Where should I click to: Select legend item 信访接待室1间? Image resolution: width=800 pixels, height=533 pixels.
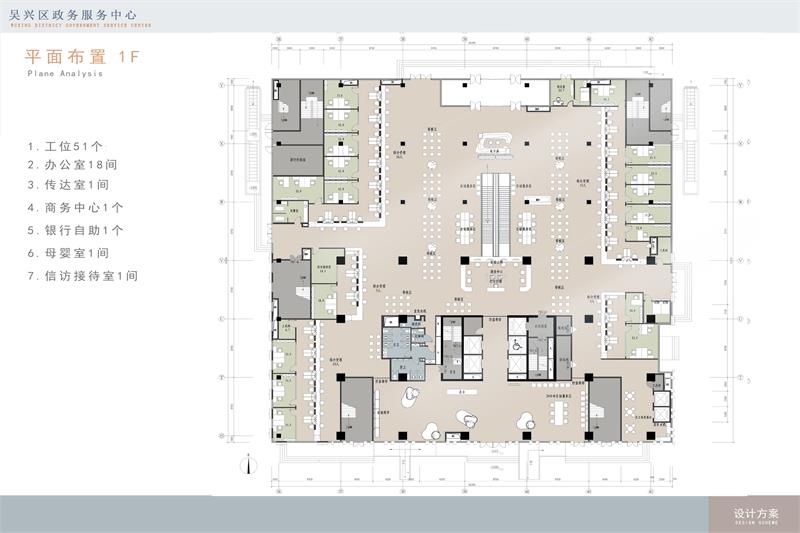click(83, 274)
